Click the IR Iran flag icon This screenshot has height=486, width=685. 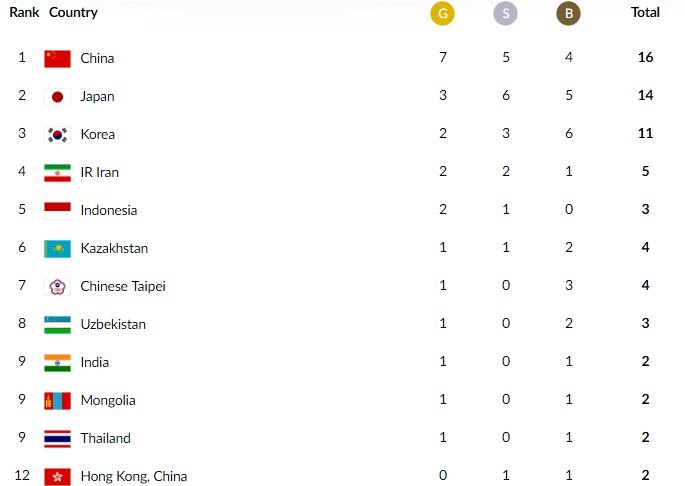pyautogui.click(x=57, y=172)
